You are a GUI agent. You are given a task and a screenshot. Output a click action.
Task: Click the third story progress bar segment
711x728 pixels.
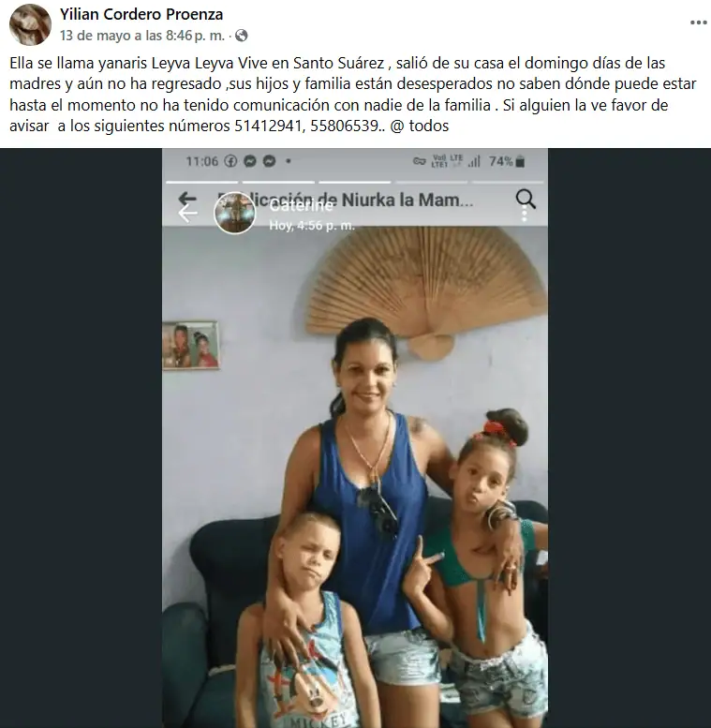pos(355,182)
